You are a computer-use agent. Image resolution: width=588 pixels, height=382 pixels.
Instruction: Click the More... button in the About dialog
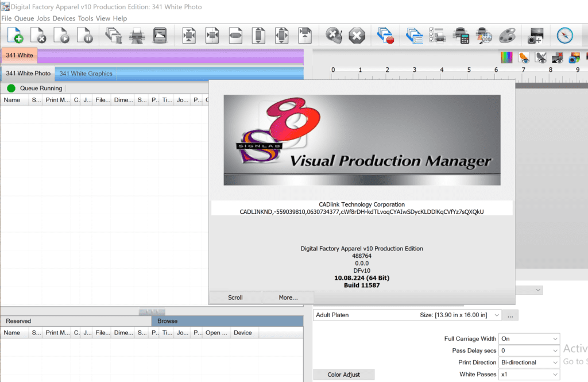pyautogui.click(x=288, y=297)
